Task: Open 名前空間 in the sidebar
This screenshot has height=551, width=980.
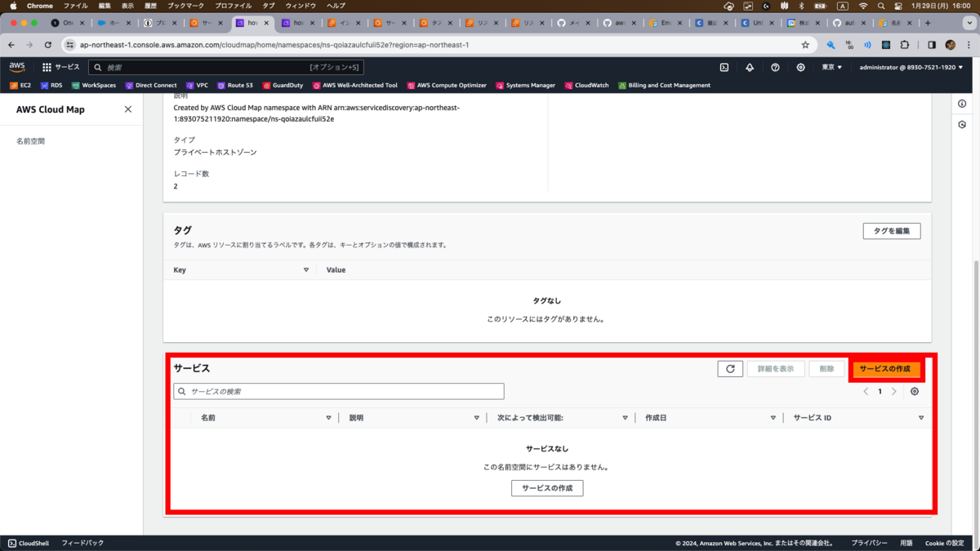Action: tap(31, 141)
